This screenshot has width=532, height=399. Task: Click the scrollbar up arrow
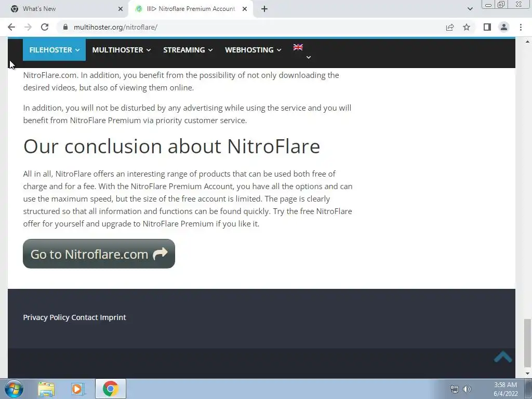point(527,42)
